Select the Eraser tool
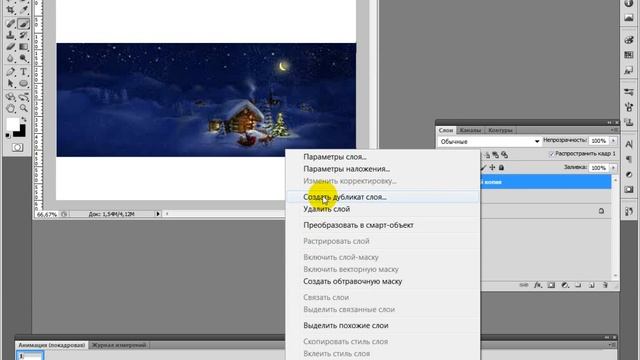Image resolution: width=640 pixels, height=360 pixels. [11, 47]
